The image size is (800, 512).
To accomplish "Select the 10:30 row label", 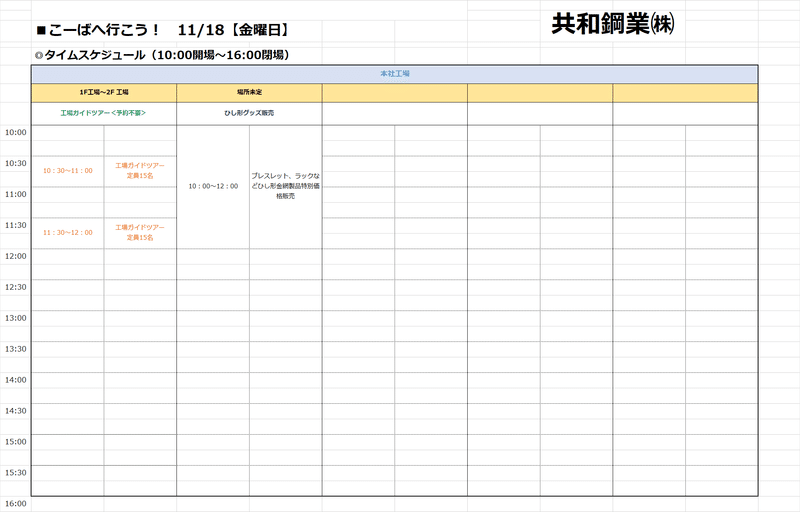I will coord(16,163).
